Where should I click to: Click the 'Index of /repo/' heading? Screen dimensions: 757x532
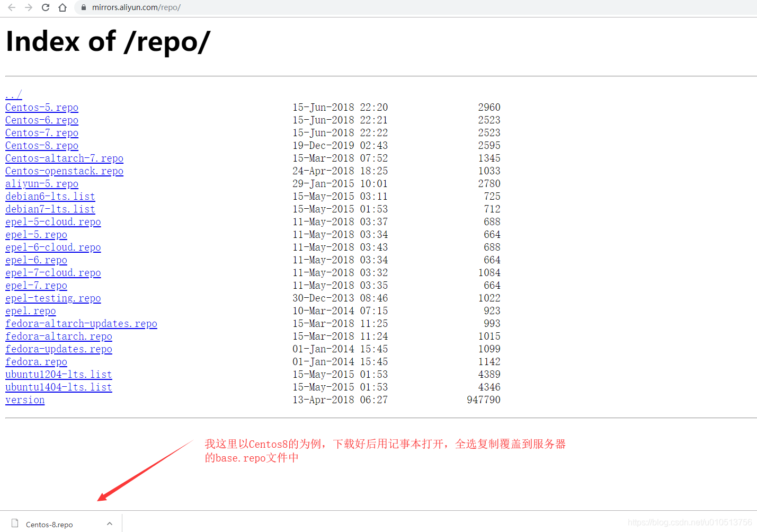[x=108, y=42]
